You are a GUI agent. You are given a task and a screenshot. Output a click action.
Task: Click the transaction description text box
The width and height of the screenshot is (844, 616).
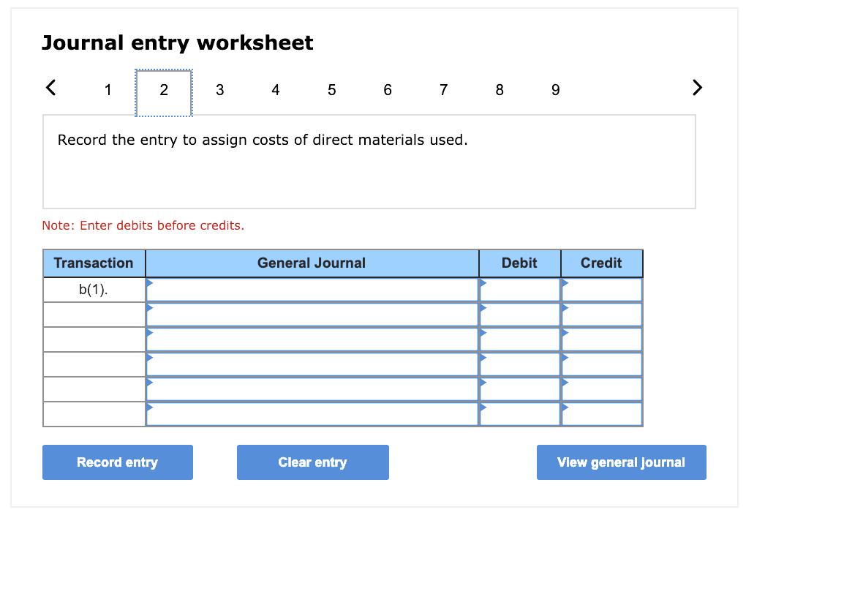[369, 161]
